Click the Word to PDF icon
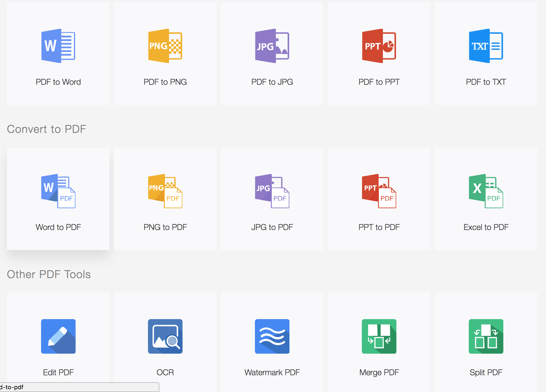 click(58, 191)
